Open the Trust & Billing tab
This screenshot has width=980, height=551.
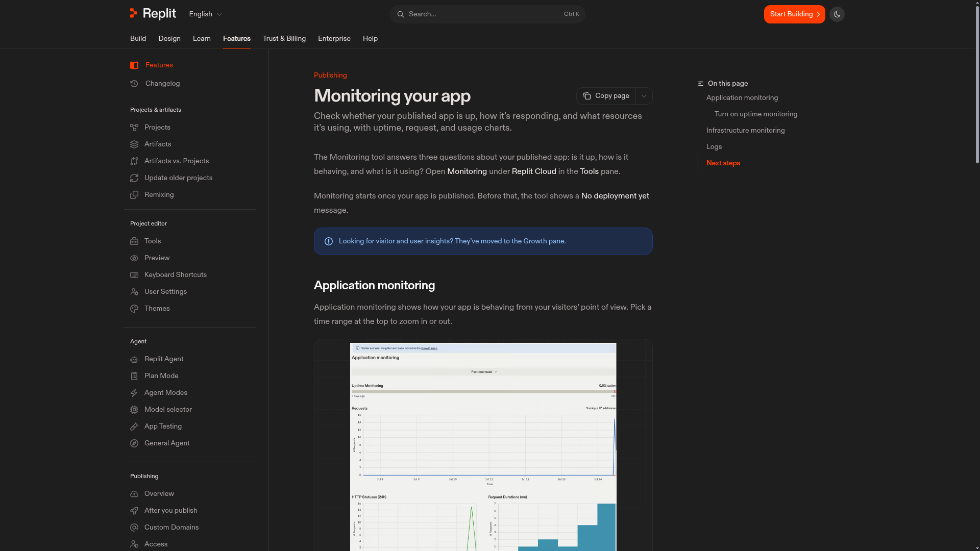[284, 39]
